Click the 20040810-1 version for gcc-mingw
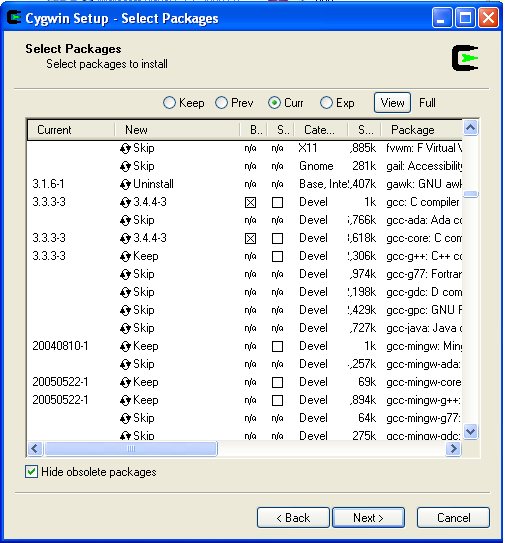This screenshot has width=505, height=543. 60,346
